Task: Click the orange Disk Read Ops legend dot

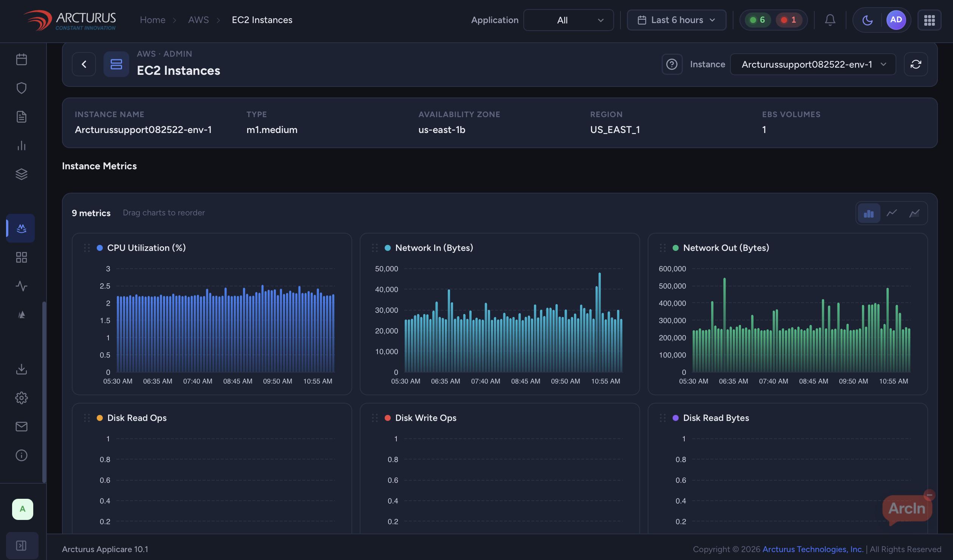Action: pyautogui.click(x=100, y=418)
